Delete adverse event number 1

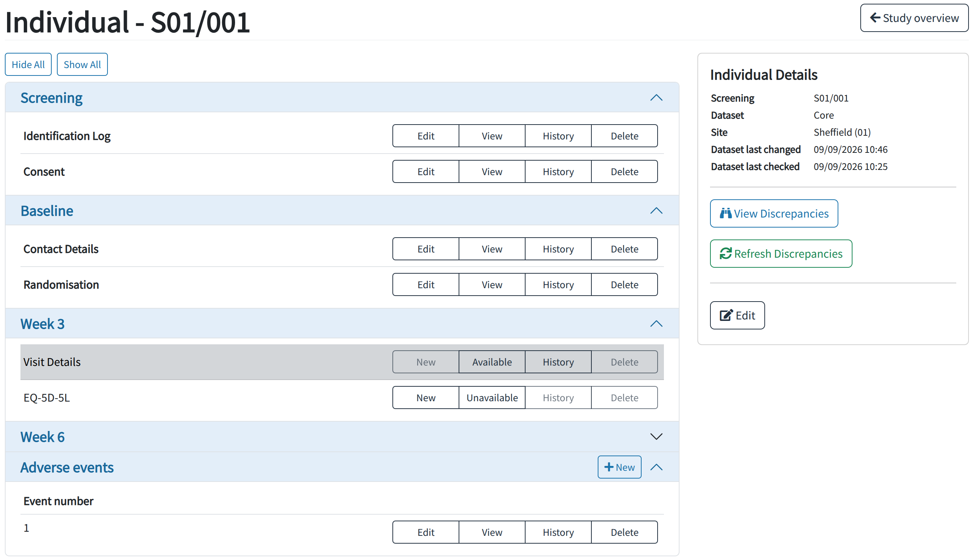pos(624,532)
